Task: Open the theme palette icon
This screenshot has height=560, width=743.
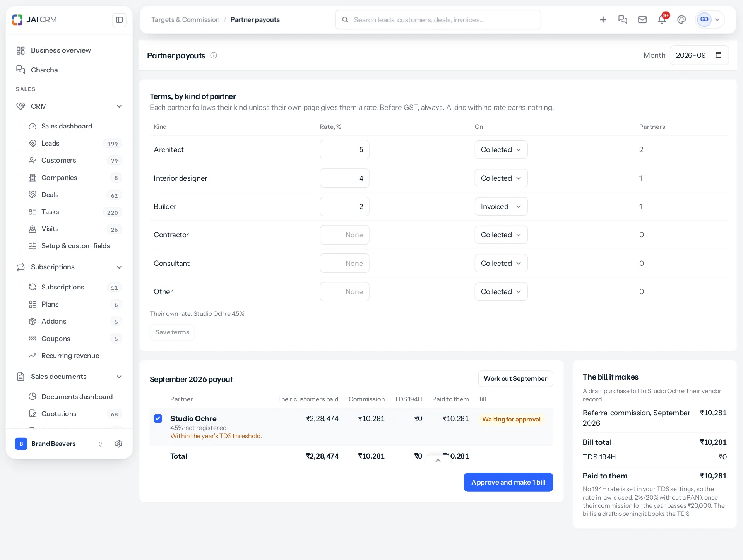Action: [681, 20]
